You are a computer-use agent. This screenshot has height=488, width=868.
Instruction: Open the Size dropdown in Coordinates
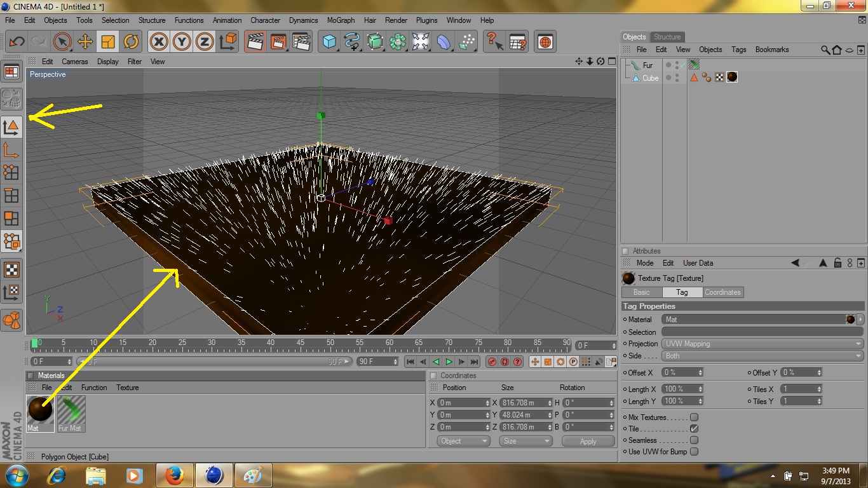pyautogui.click(x=525, y=440)
